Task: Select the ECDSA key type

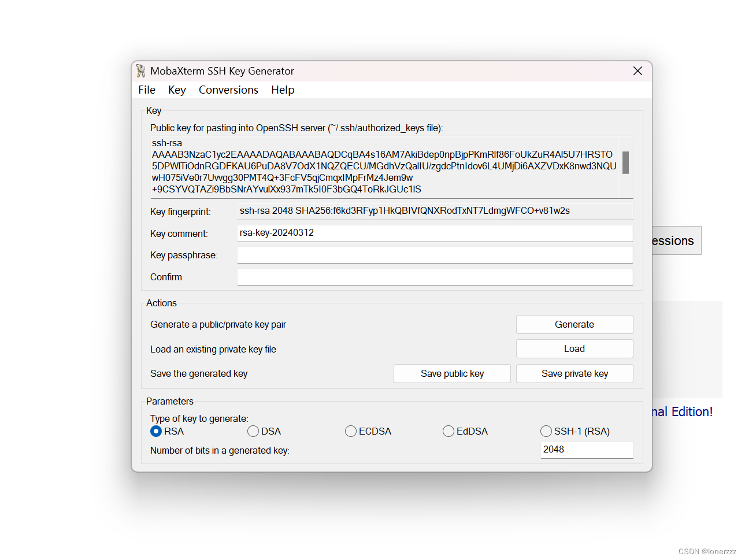Action: pyautogui.click(x=351, y=431)
